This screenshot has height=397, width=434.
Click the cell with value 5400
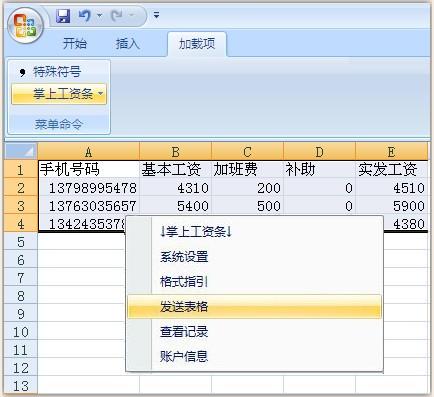175,206
